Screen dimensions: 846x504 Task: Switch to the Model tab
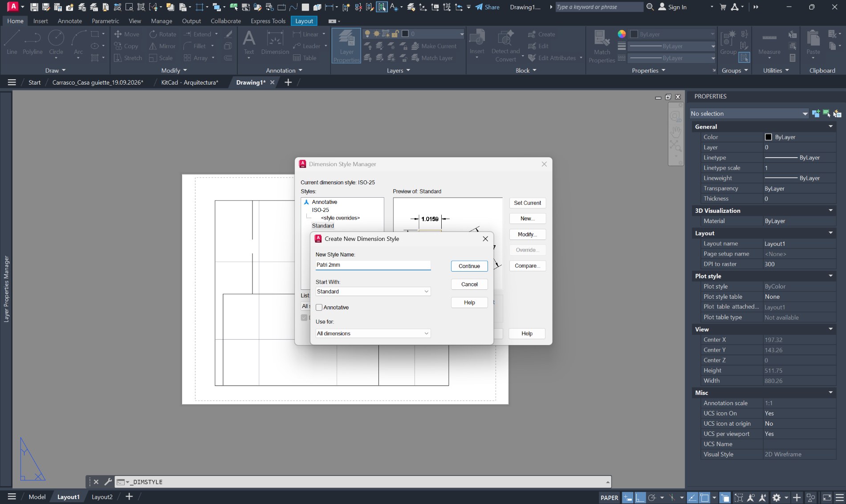[37, 497]
